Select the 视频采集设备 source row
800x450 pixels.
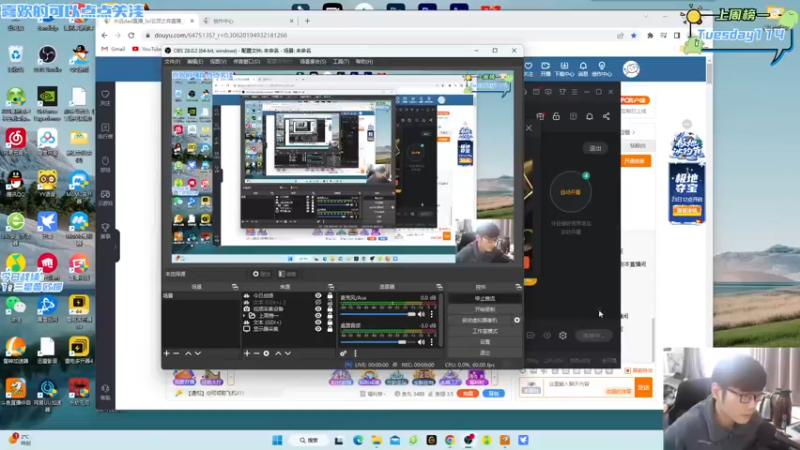288,309
